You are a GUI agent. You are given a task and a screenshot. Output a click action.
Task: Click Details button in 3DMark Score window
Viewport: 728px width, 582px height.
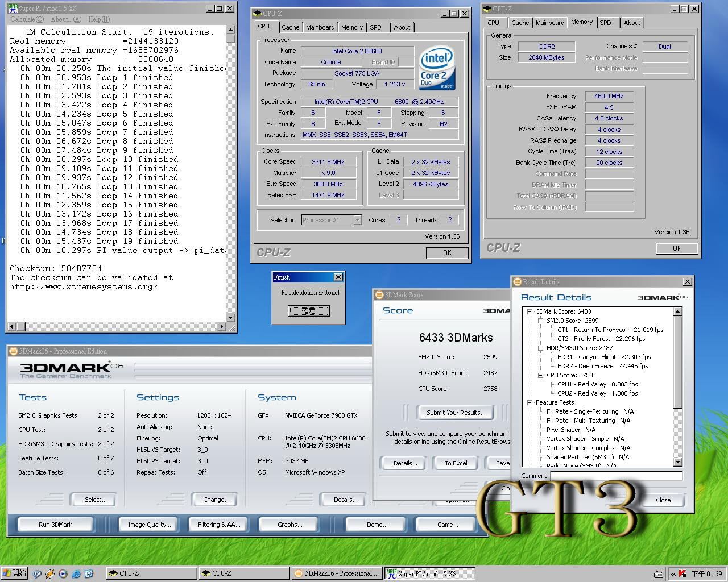pyautogui.click(x=405, y=463)
